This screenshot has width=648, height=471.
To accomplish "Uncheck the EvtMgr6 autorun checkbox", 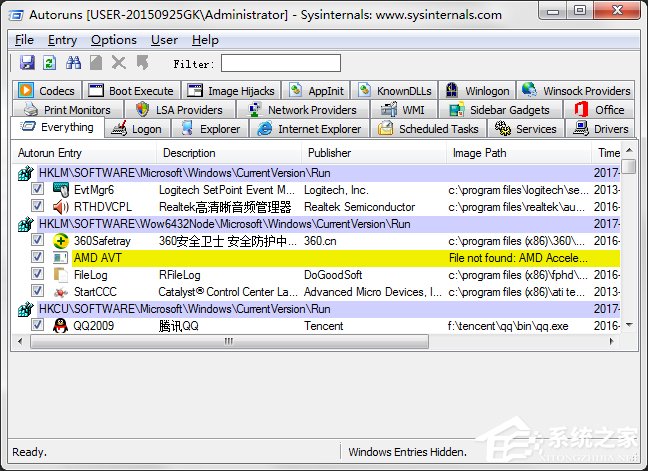I will tap(37, 190).
